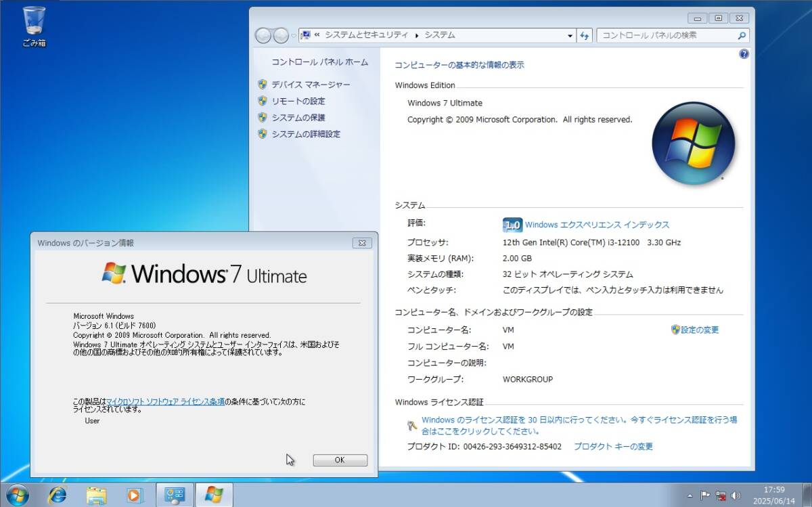Click the Back navigation arrow button
This screenshot has width=812, height=507.
coord(263,35)
